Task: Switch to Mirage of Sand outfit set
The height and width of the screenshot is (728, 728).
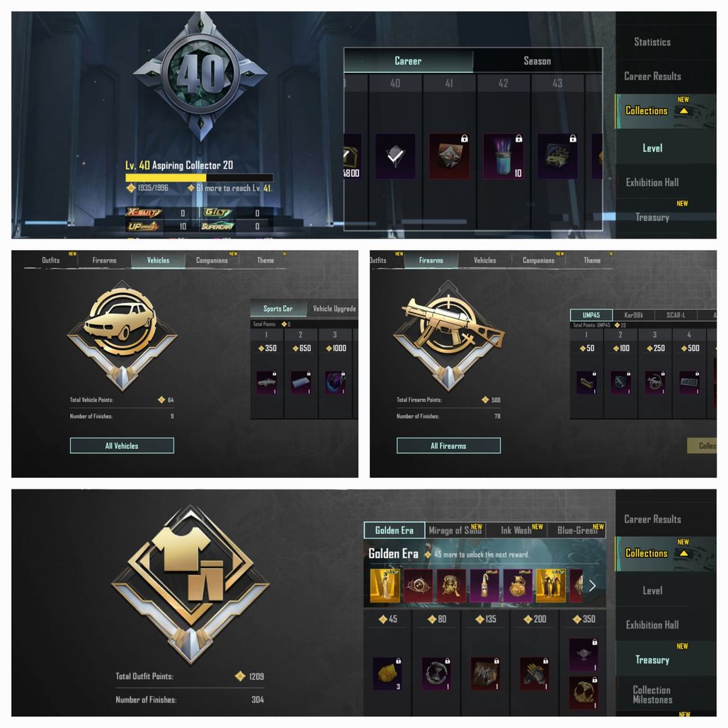Action: [455, 530]
